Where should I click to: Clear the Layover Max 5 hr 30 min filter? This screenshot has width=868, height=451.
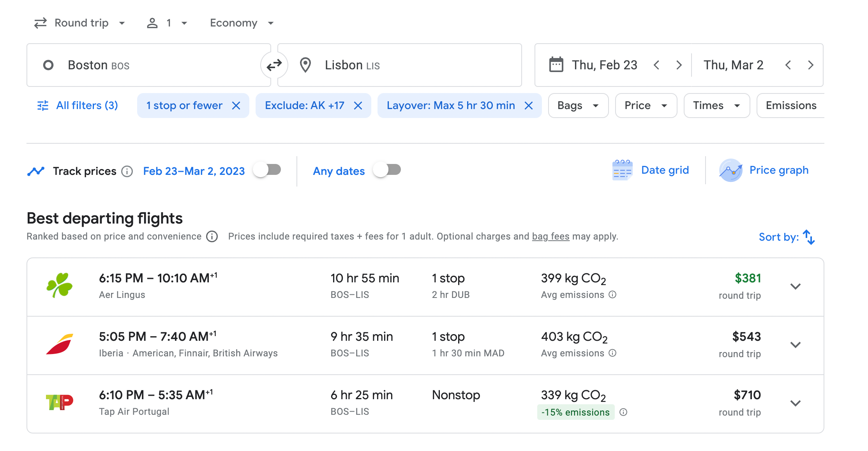click(529, 106)
